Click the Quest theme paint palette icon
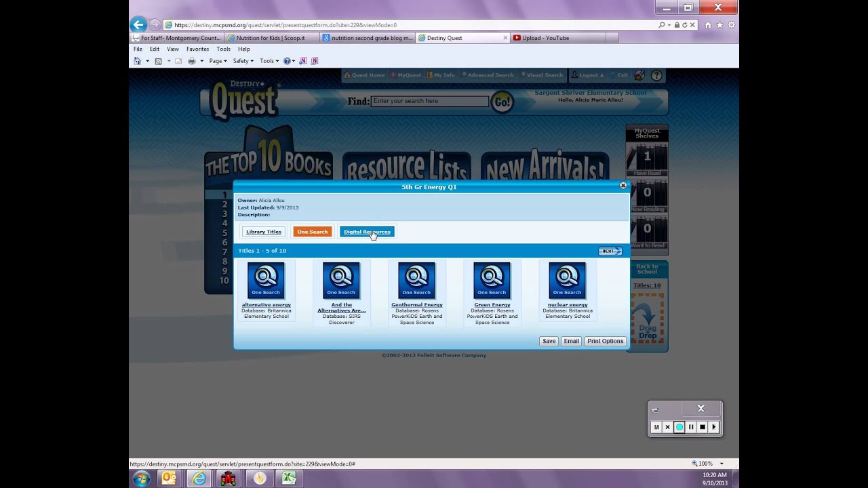This screenshot has height=488, width=868. [639, 75]
